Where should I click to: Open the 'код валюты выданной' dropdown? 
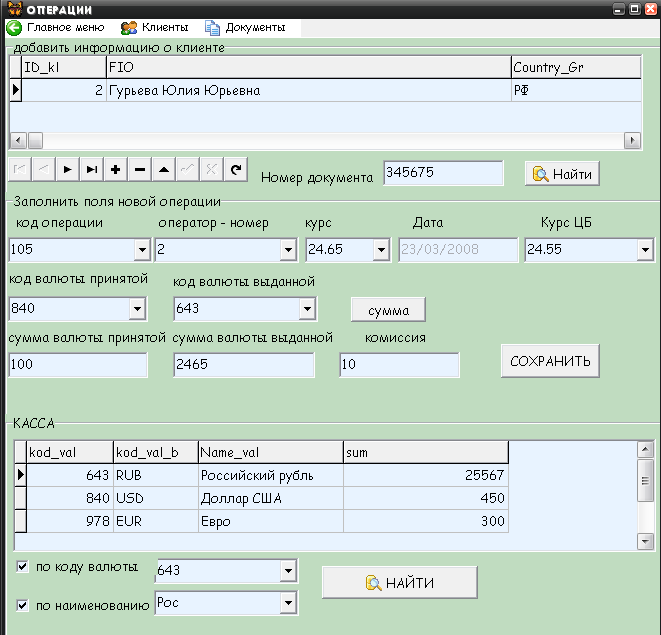pos(306,309)
